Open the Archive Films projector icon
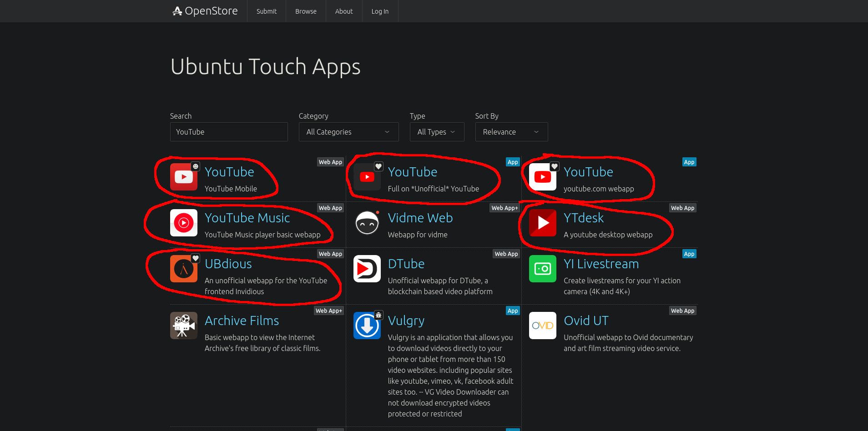This screenshot has height=431, width=868. tap(184, 326)
